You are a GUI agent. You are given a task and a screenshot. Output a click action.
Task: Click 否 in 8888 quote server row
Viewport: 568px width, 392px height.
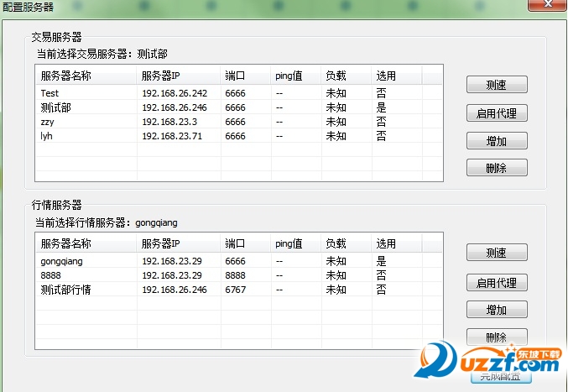click(x=381, y=275)
